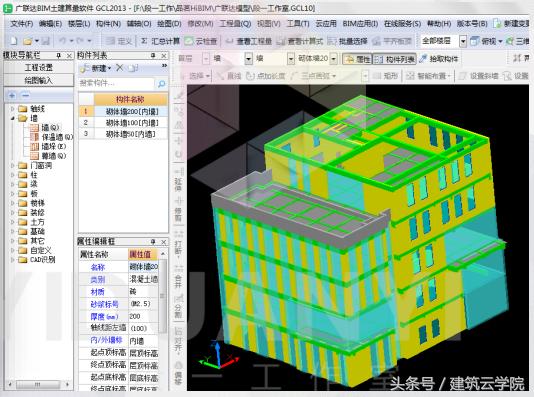The image size is (534, 397).
Task: Click the properties panel vertical scrollbar
Action: click(x=163, y=296)
